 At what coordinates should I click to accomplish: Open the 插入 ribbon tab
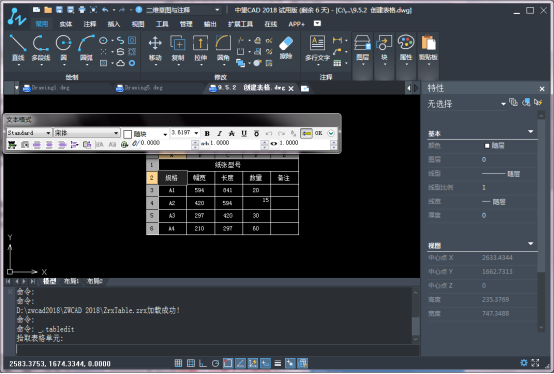114,24
